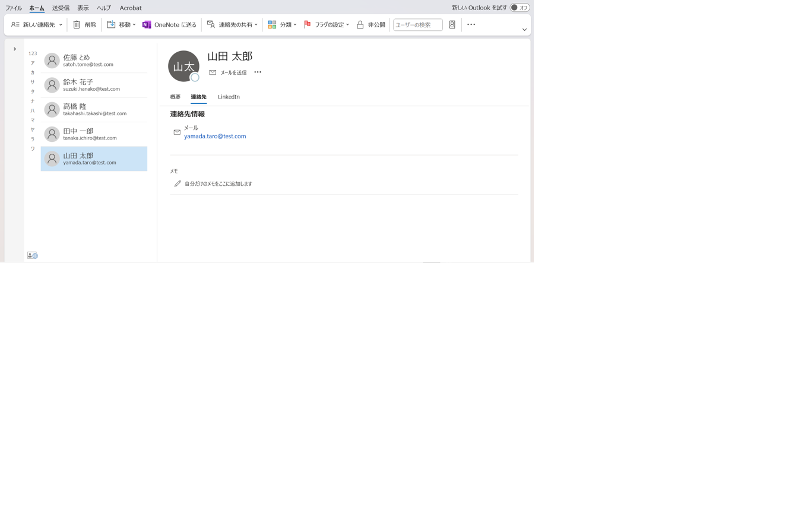
Task: Click suzuki.hanako@test.com in the list
Action: [91, 89]
